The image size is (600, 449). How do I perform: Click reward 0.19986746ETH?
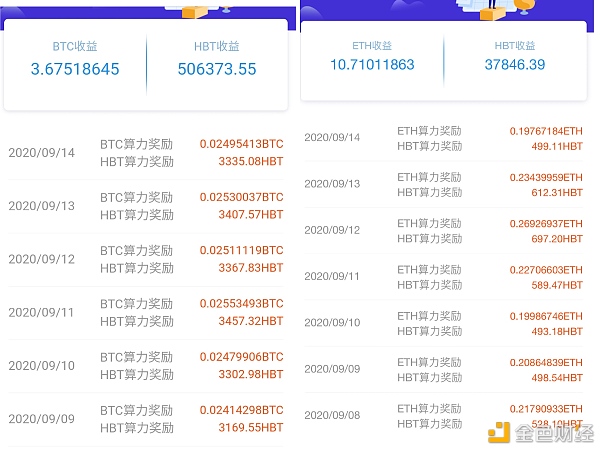(x=546, y=316)
